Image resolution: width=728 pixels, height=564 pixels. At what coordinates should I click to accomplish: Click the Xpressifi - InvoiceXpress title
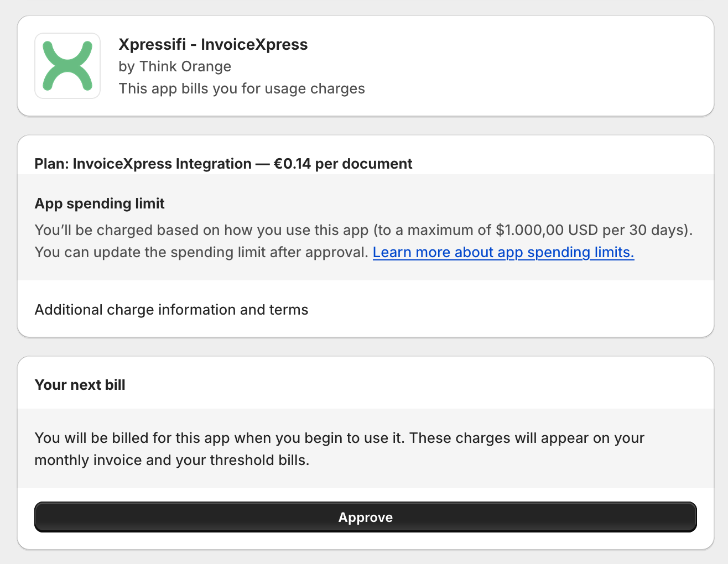click(x=213, y=44)
